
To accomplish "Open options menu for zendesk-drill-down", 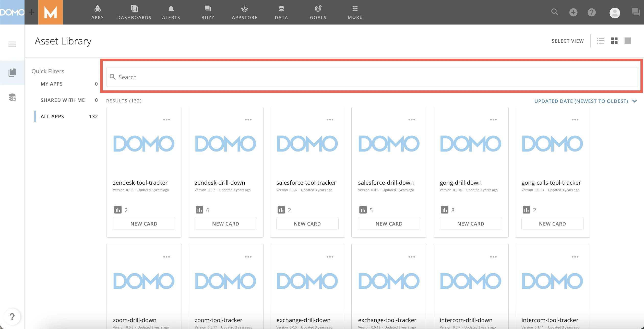I will [x=248, y=120].
